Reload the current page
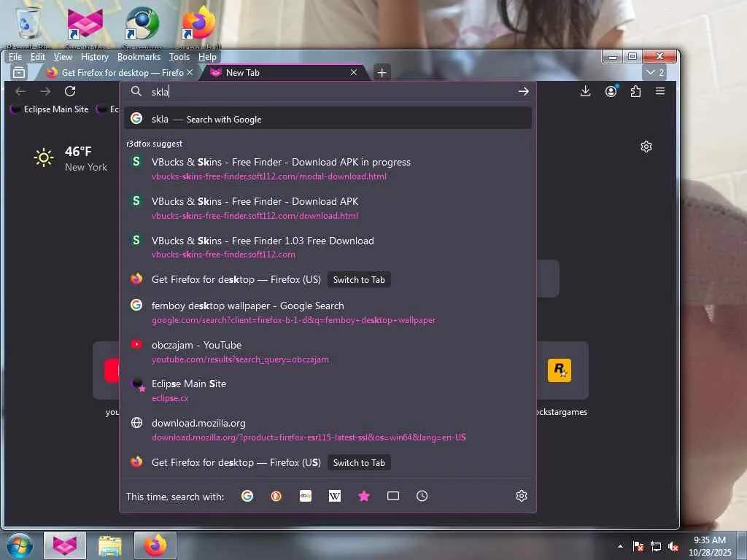The width and height of the screenshot is (747, 560). click(x=70, y=91)
